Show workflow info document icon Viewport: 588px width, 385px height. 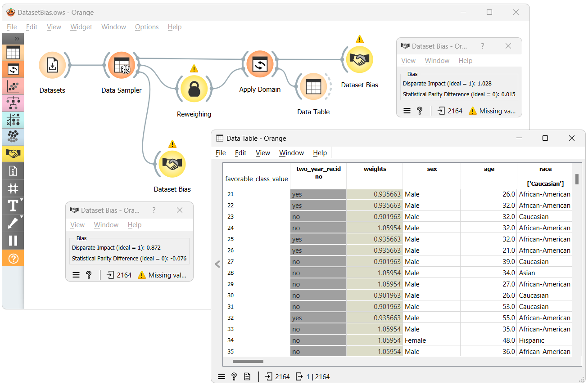click(x=13, y=171)
